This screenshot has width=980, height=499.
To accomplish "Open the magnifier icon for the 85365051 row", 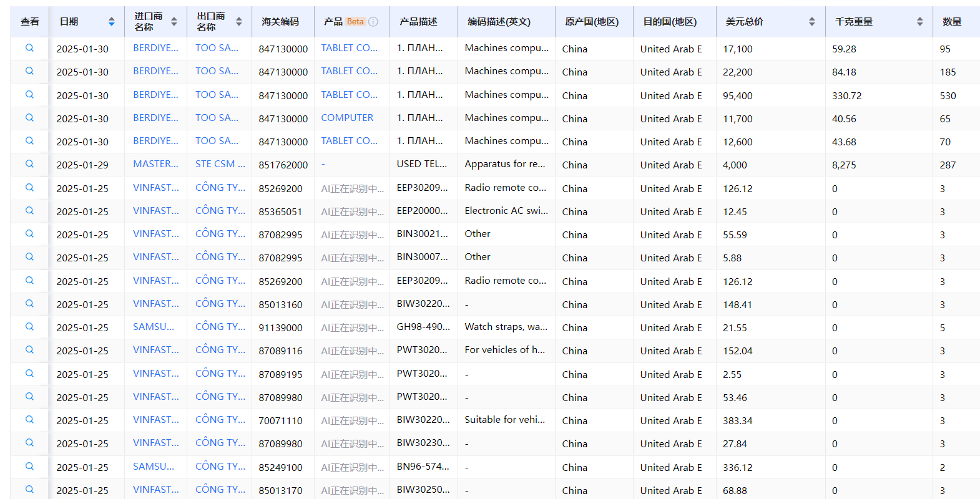I will tap(29, 211).
